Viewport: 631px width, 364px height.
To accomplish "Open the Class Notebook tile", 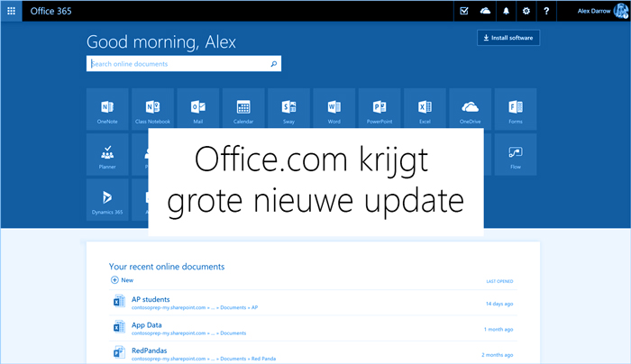I will click(x=152, y=109).
